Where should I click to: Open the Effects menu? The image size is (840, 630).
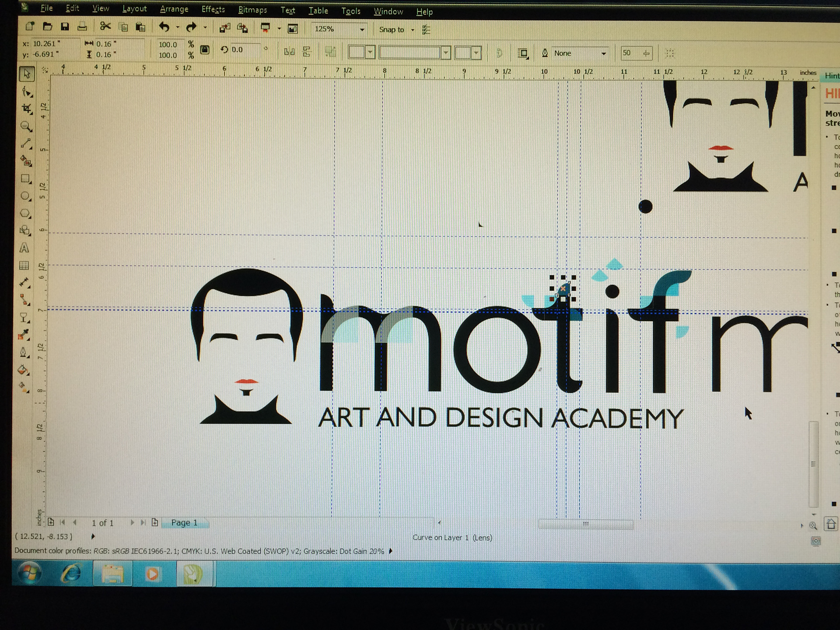213,10
